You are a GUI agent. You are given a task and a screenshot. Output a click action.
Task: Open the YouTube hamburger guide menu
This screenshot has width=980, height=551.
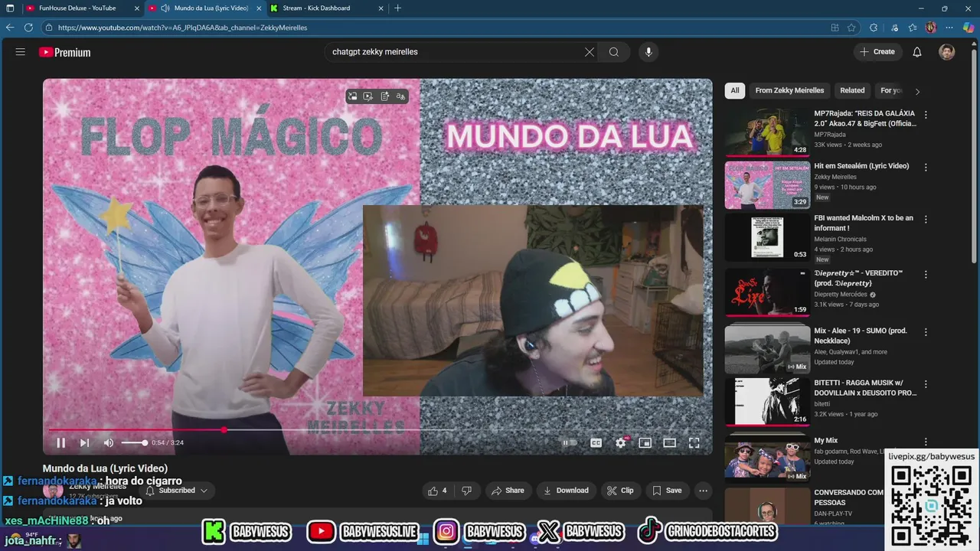(x=21, y=52)
